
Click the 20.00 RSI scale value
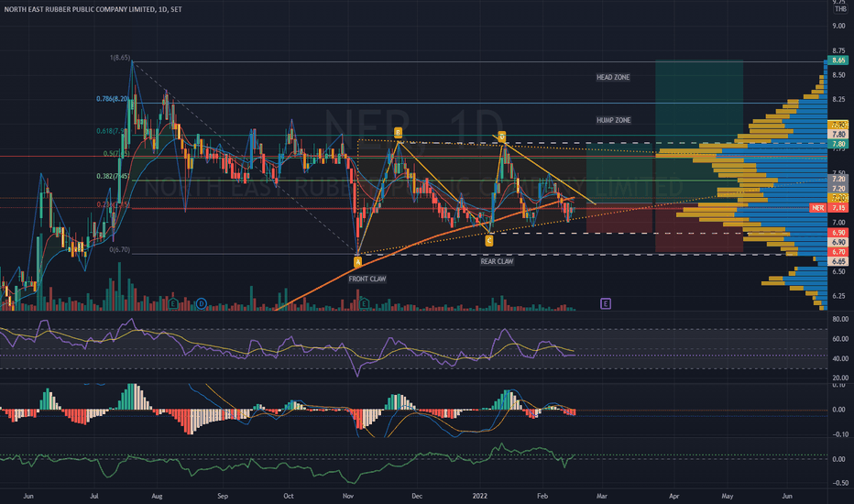click(840, 378)
